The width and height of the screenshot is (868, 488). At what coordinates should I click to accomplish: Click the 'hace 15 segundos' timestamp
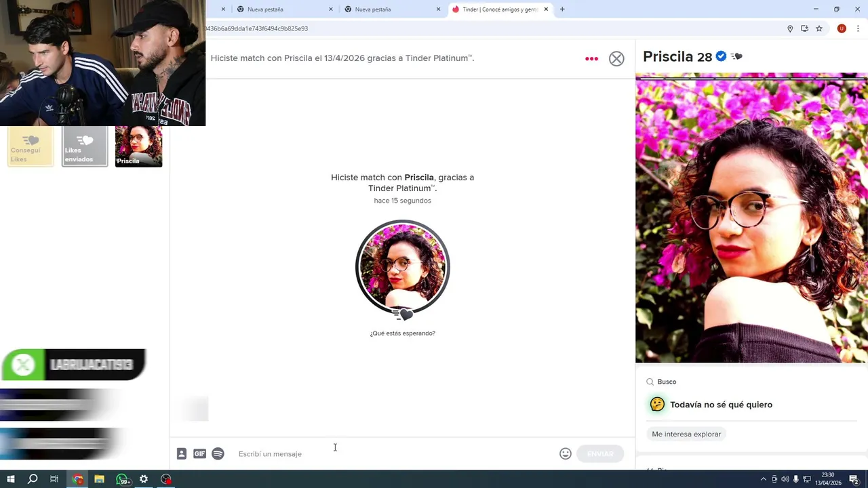click(x=403, y=201)
